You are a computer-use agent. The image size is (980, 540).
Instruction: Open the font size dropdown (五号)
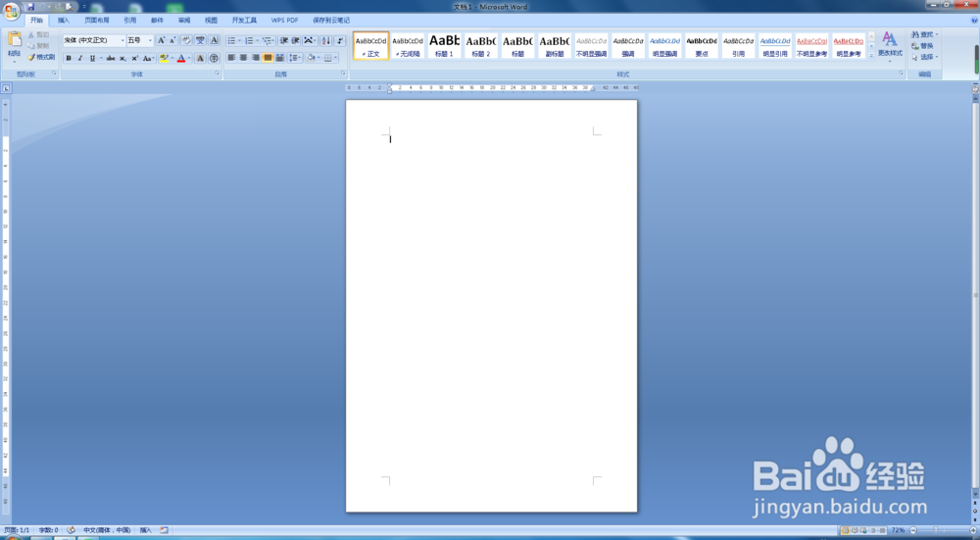coord(150,40)
